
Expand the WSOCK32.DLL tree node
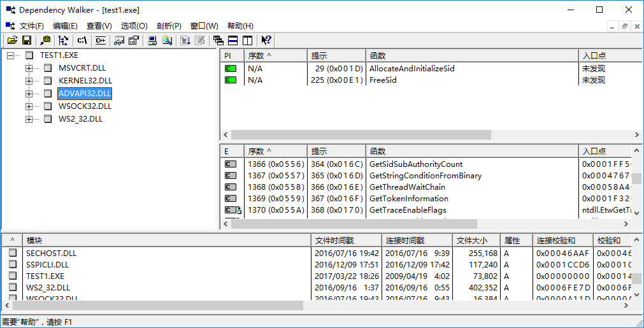(29, 106)
